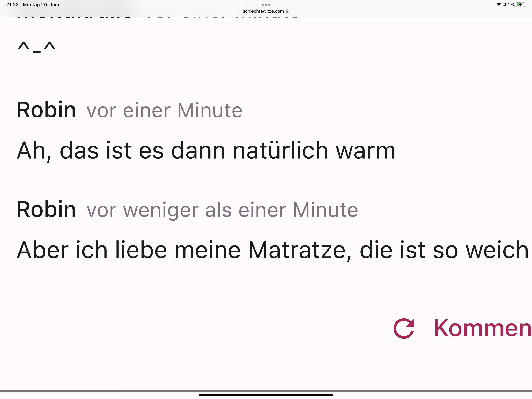Click the 'vor einer Minute' timestamp next to Robin
Image resolution: width=532 pixels, height=399 pixels.
(x=164, y=110)
